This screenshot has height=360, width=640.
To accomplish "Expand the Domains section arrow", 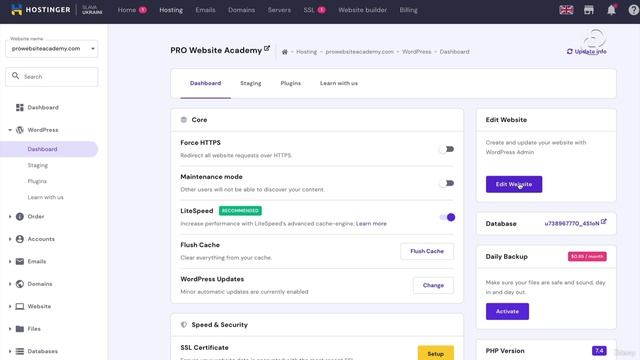I will pos(10,284).
